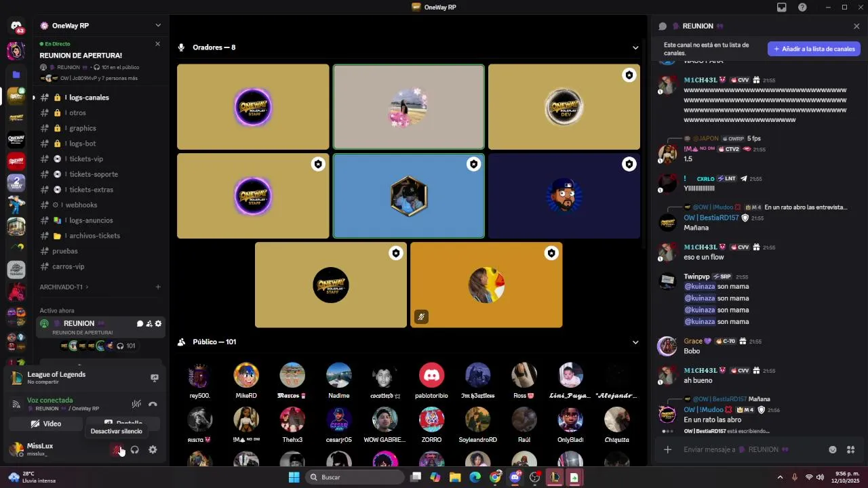Open Grace username in chat
This screenshot has width=868, height=488.
693,341
